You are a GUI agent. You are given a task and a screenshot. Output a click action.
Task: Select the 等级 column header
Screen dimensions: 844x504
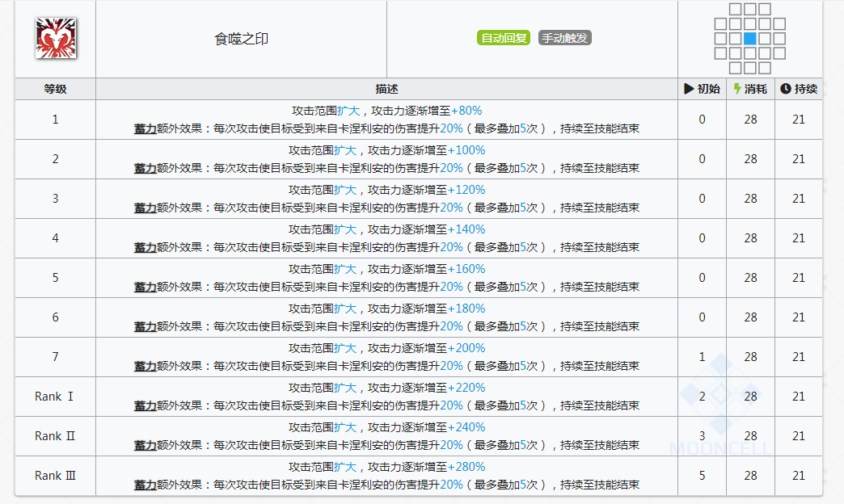[56, 89]
